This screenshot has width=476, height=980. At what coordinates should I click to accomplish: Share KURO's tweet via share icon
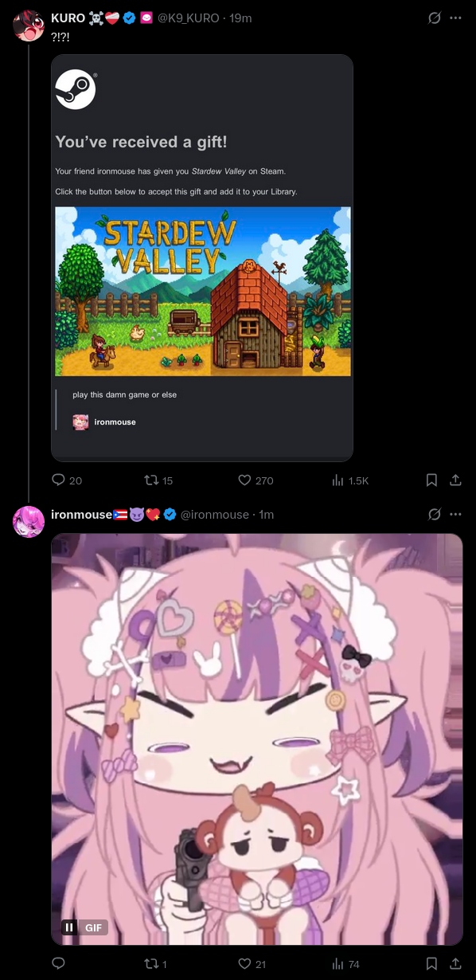(456, 480)
